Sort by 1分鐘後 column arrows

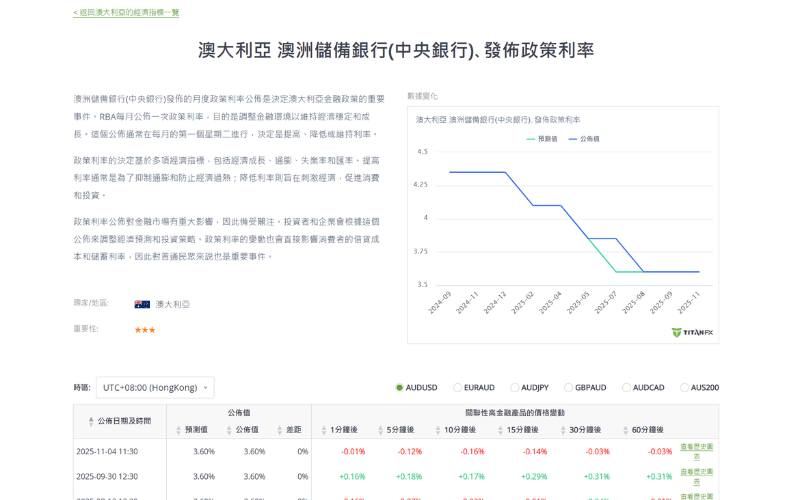point(324,430)
